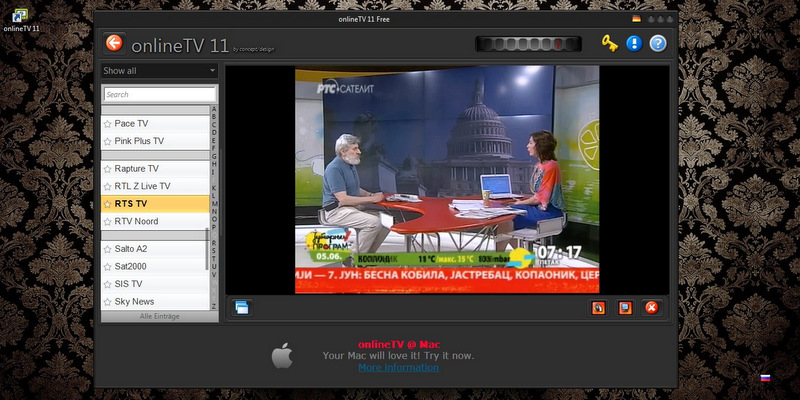Jump to letter C in index
Viewport: 800px width, 400px height.
pos(214,124)
